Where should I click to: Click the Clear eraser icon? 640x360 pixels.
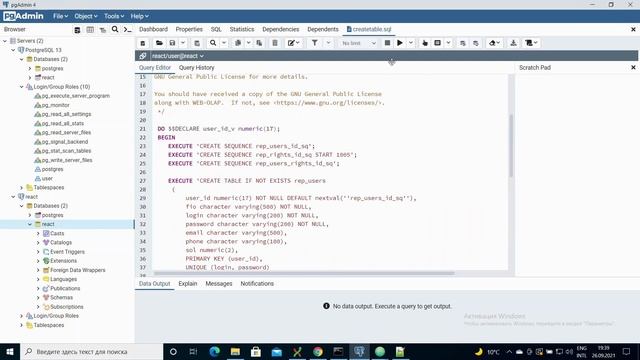[492, 43]
